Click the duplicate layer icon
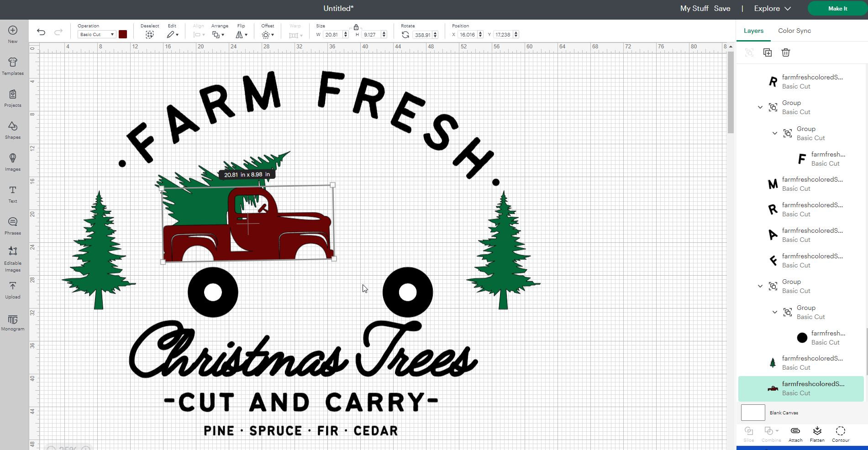 tap(768, 52)
